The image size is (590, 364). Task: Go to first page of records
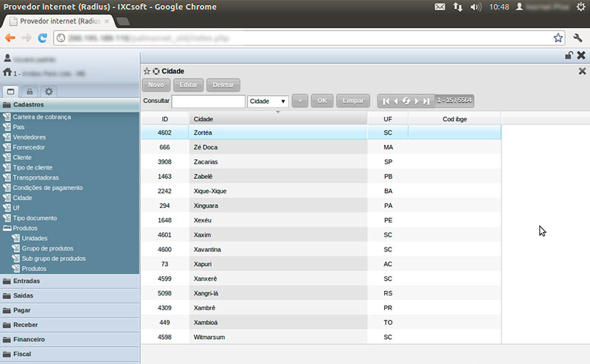[x=386, y=101]
